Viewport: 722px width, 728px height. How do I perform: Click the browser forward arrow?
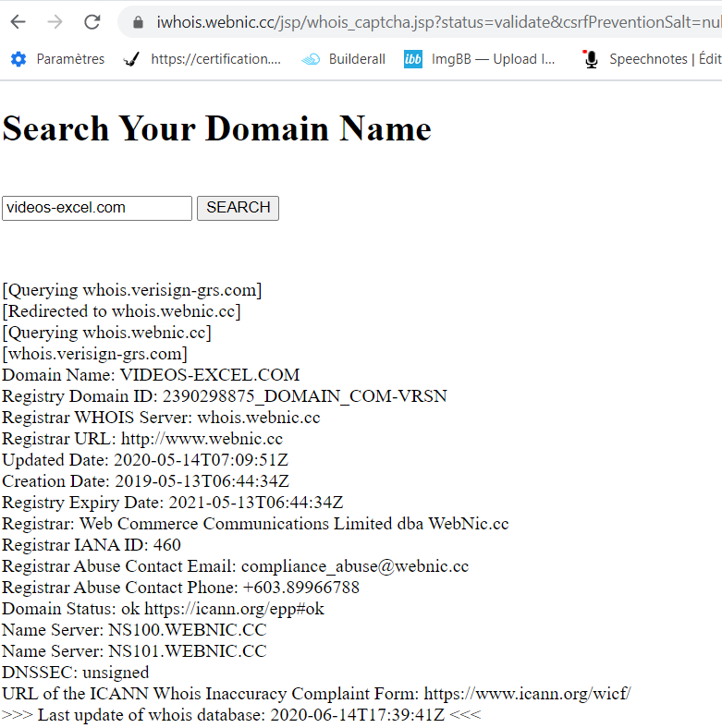(x=55, y=22)
